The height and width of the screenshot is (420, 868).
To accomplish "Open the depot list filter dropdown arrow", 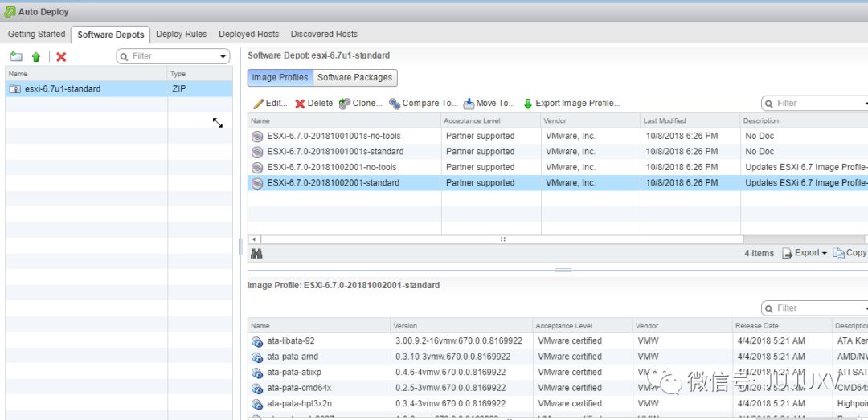I will click(223, 56).
